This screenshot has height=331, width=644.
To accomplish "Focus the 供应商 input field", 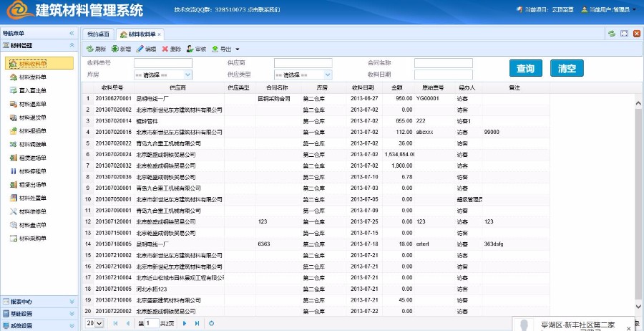I will (x=303, y=63).
